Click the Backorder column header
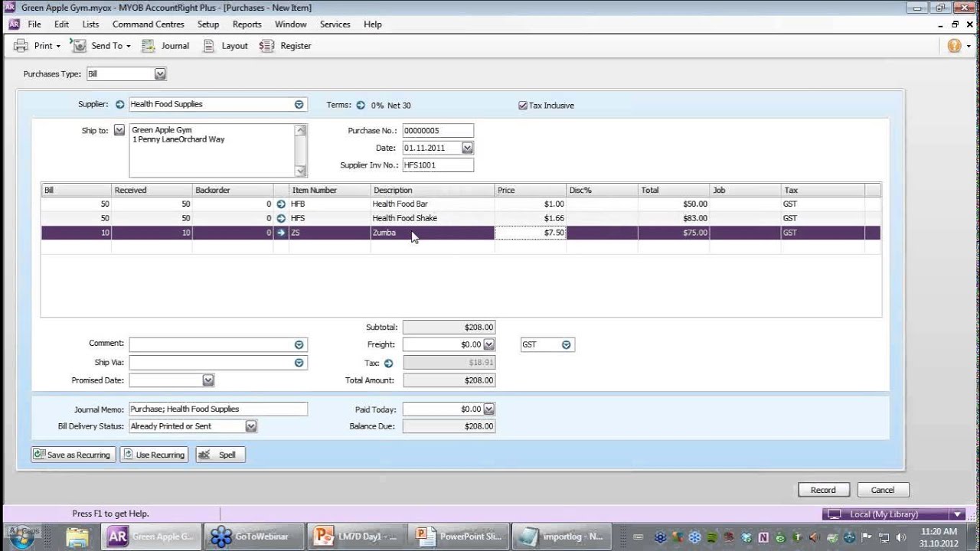 click(x=233, y=190)
